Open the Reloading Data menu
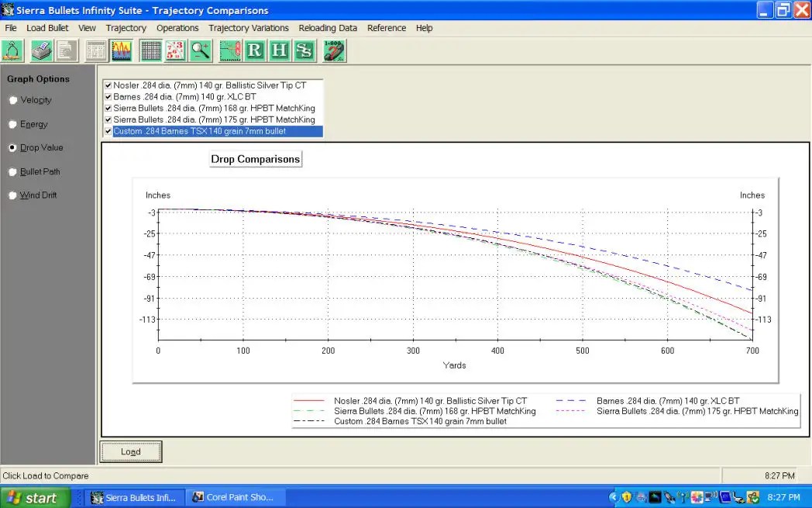Screen dimensions: 812x508 tap(328, 28)
